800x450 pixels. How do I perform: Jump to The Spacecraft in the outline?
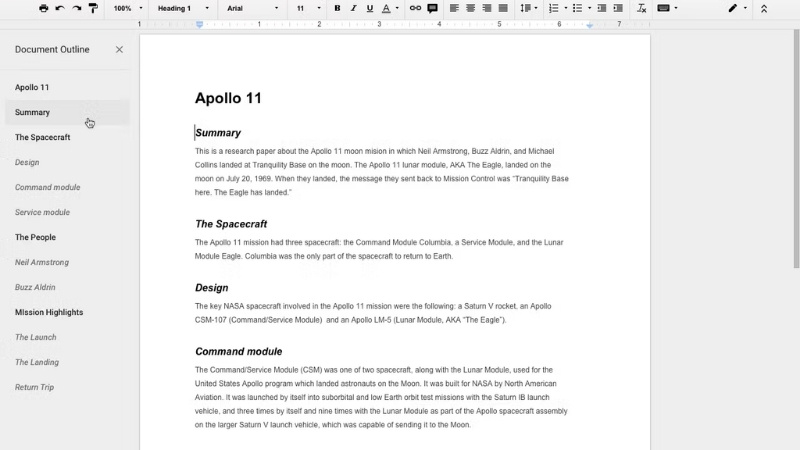[42, 137]
